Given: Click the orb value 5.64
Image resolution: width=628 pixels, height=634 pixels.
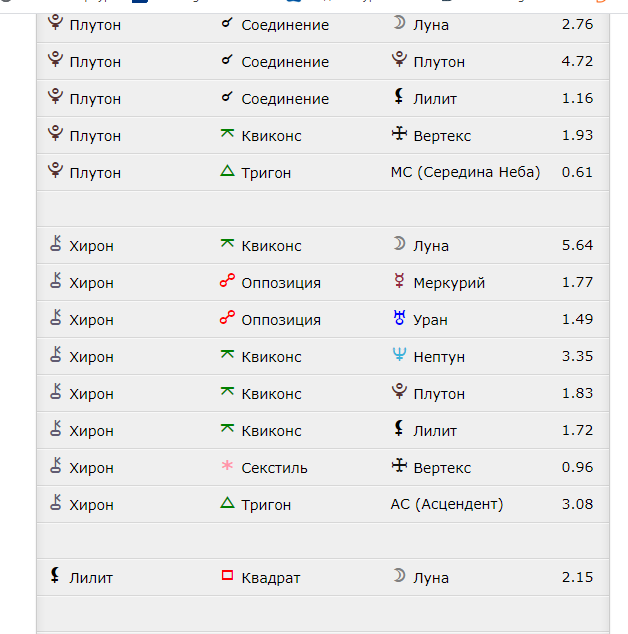Looking at the screenshot, I should coord(577,245).
